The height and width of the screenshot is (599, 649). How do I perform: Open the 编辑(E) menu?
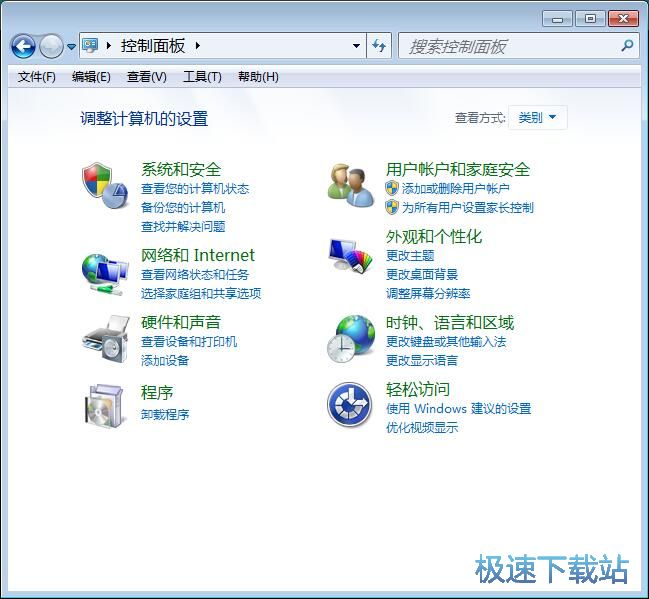coord(91,77)
